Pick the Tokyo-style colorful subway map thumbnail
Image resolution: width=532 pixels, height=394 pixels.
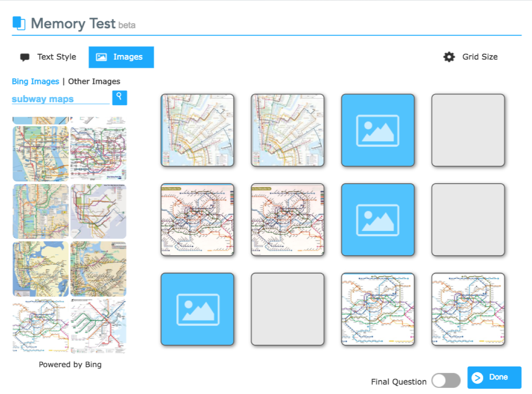pos(98,154)
